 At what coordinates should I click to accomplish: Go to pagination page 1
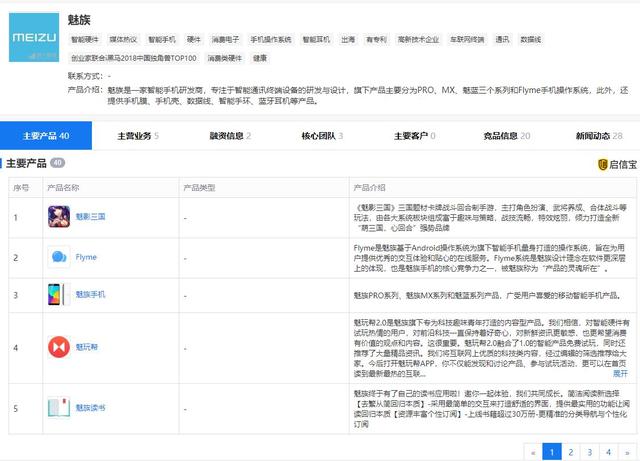(552, 452)
